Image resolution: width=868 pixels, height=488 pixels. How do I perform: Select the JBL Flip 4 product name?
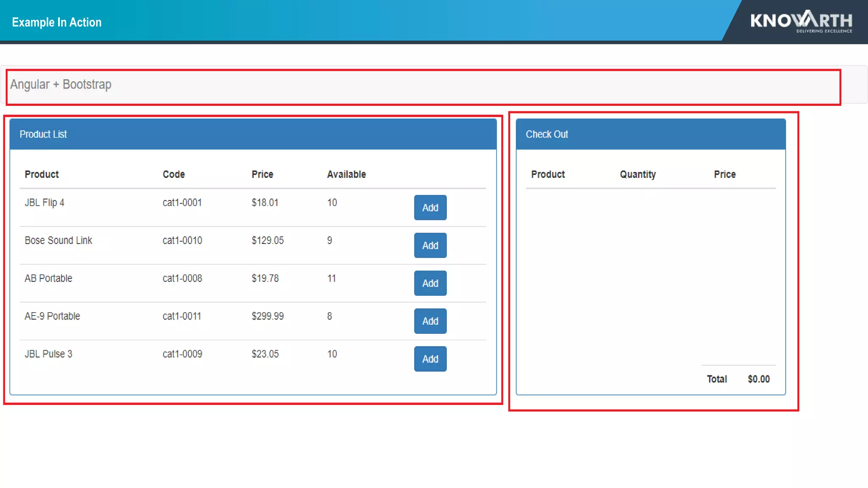tap(45, 202)
